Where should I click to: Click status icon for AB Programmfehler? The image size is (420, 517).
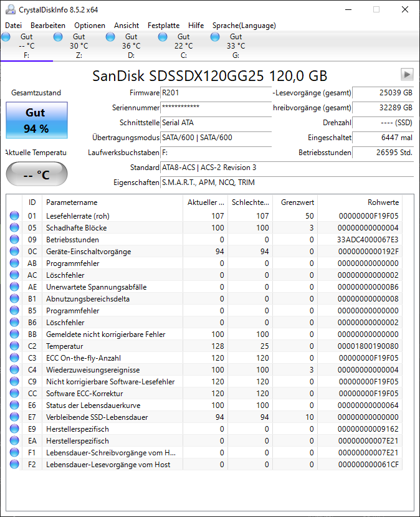point(14,263)
